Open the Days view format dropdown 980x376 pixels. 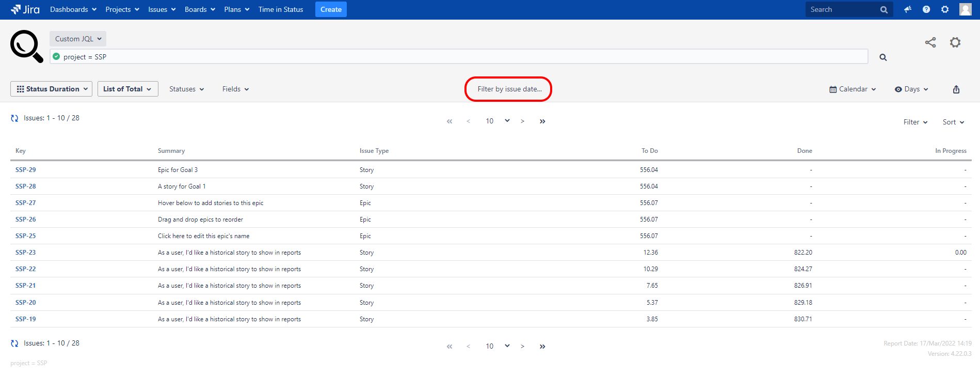click(911, 89)
